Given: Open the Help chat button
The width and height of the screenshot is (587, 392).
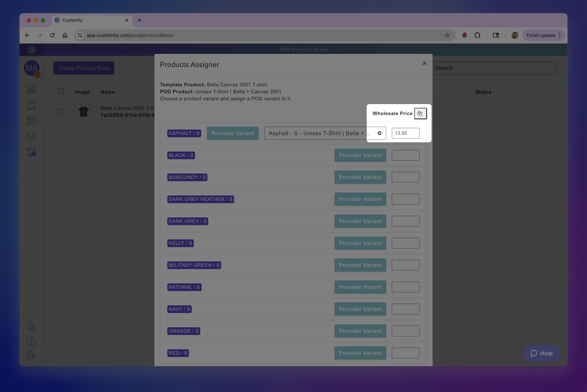Looking at the screenshot, I should (x=541, y=353).
